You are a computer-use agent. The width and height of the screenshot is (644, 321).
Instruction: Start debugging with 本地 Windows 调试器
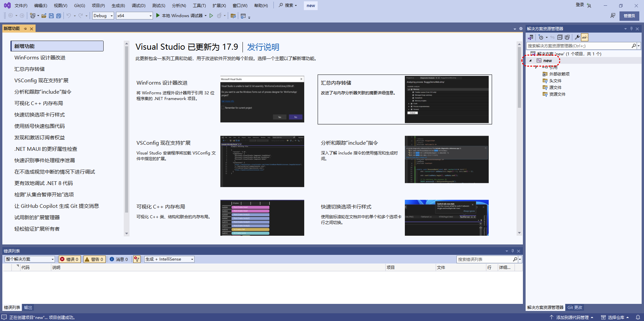coord(179,16)
